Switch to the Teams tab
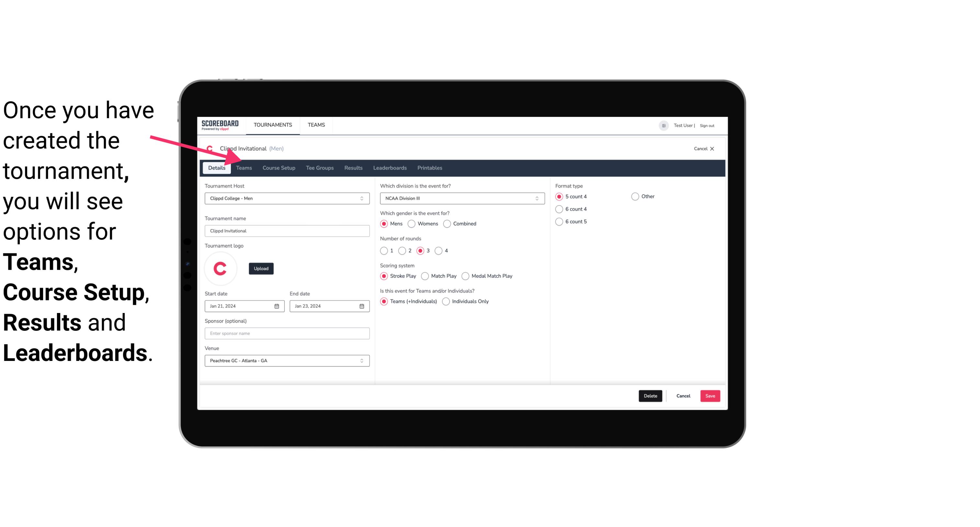Screen dimensions: 980x527 243,167
